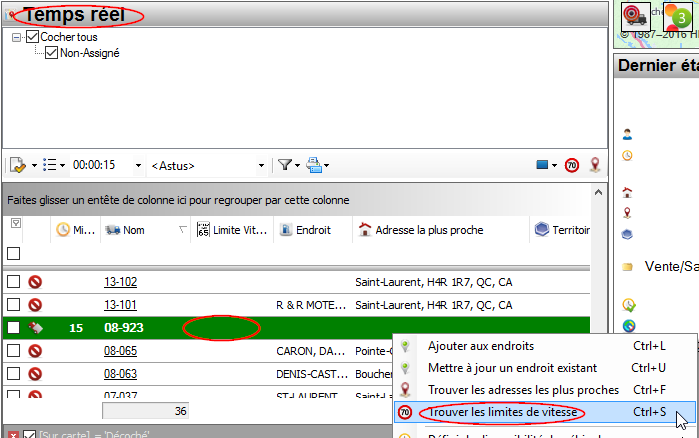Check the row checkbox for 13-101
The image size is (699, 438).
(13, 305)
